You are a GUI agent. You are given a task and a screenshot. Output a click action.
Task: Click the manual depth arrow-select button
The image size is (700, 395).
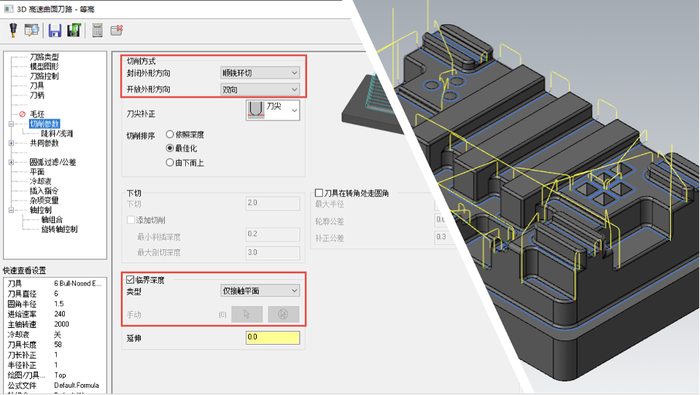247,314
